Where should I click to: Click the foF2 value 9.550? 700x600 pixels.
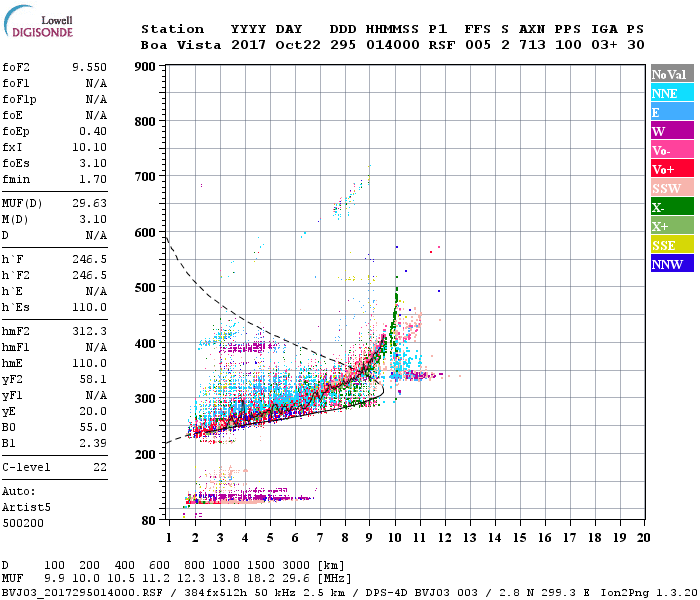point(89,67)
